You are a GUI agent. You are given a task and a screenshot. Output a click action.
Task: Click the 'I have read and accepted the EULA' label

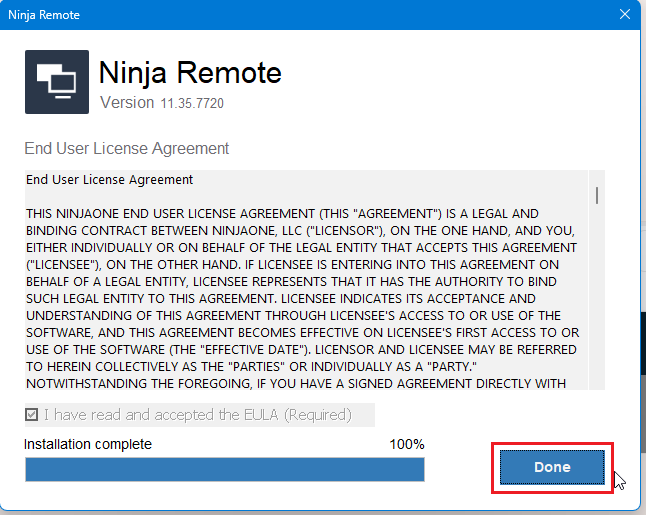click(198, 415)
